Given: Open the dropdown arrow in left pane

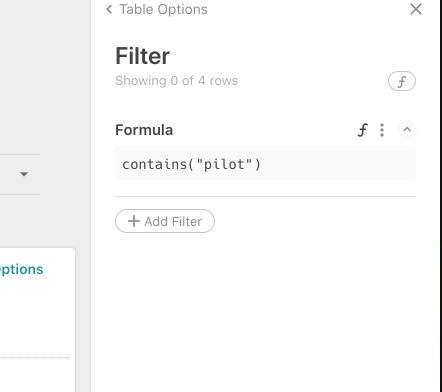Looking at the screenshot, I should (x=24, y=174).
